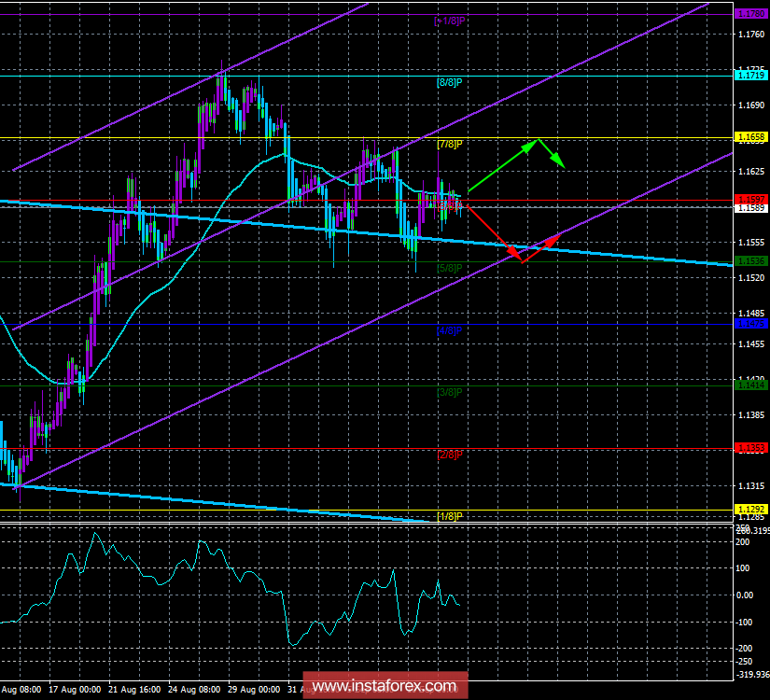The image size is (770, 700).
Task: Click the blue 1.1475 price marker
Action: point(752,324)
